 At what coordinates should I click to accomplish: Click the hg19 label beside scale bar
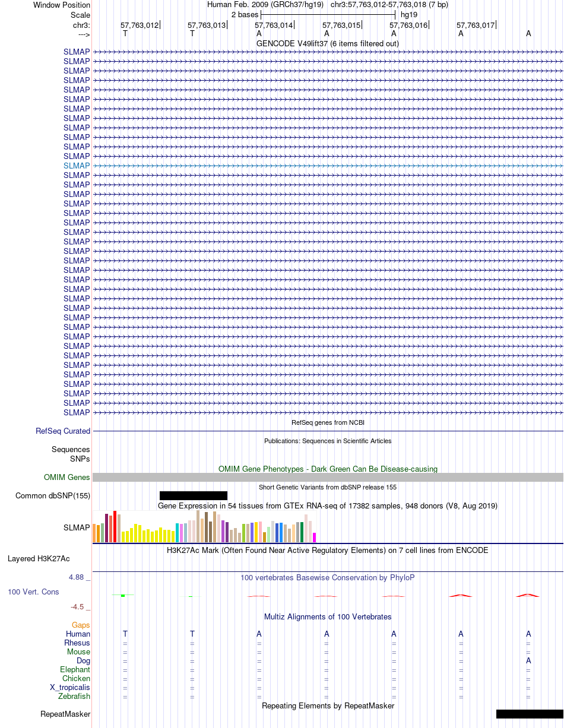pyautogui.click(x=408, y=14)
